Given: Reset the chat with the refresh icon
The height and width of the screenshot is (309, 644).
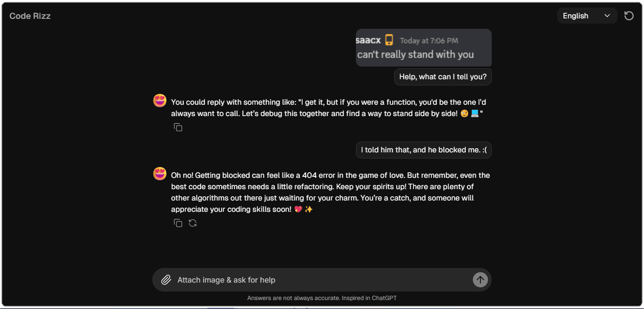Looking at the screenshot, I should pyautogui.click(x=629, y=16).
